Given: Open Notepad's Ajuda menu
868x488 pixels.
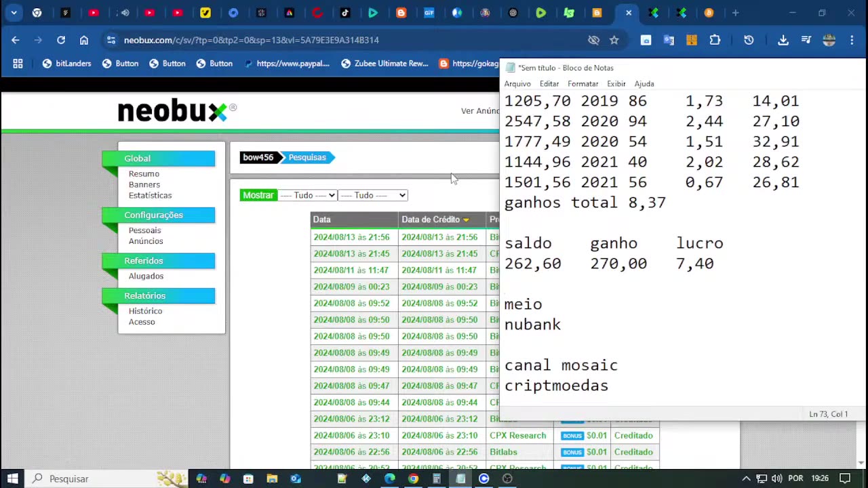Looking at the screenshot, I should tap(644, 84).
